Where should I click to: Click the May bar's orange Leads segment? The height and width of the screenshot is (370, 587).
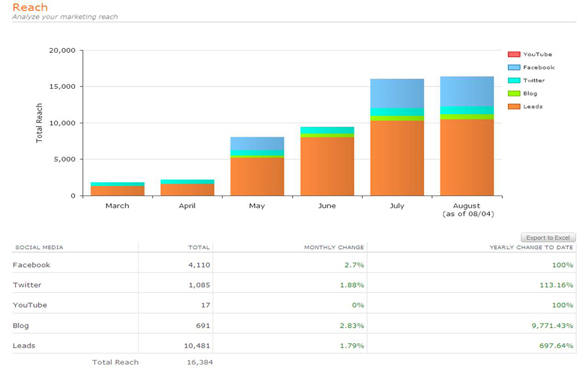click(257, 176)
